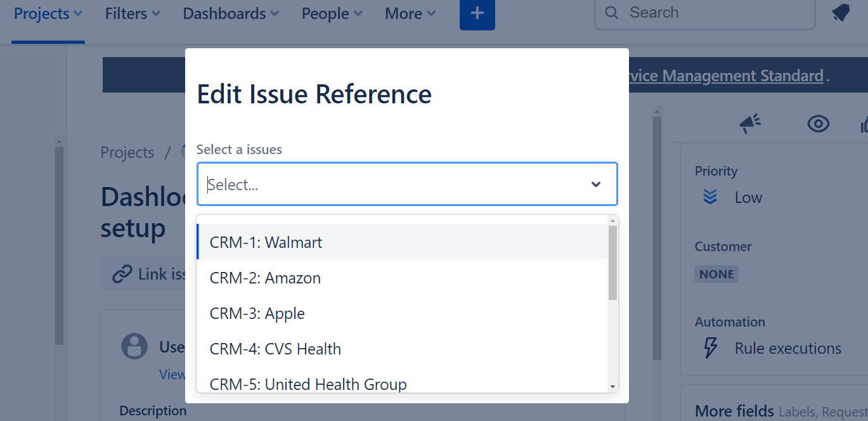
Task: Click the Automation lightning bolt icon
Action: pos(711,348)
